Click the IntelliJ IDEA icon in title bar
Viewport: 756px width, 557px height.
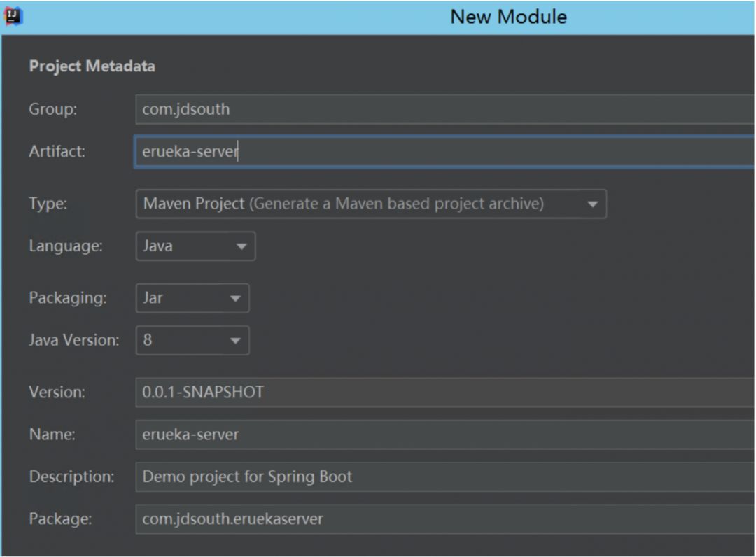pos(13,16)
